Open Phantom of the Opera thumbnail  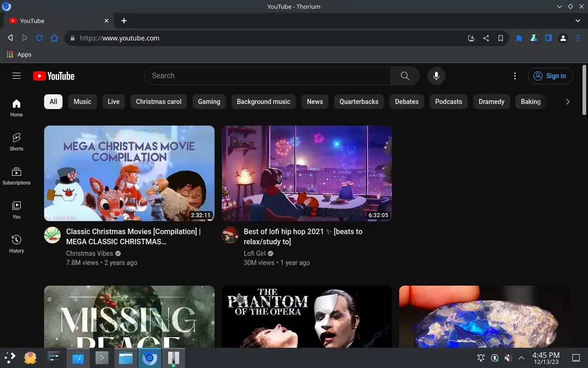tap(307, 316)
